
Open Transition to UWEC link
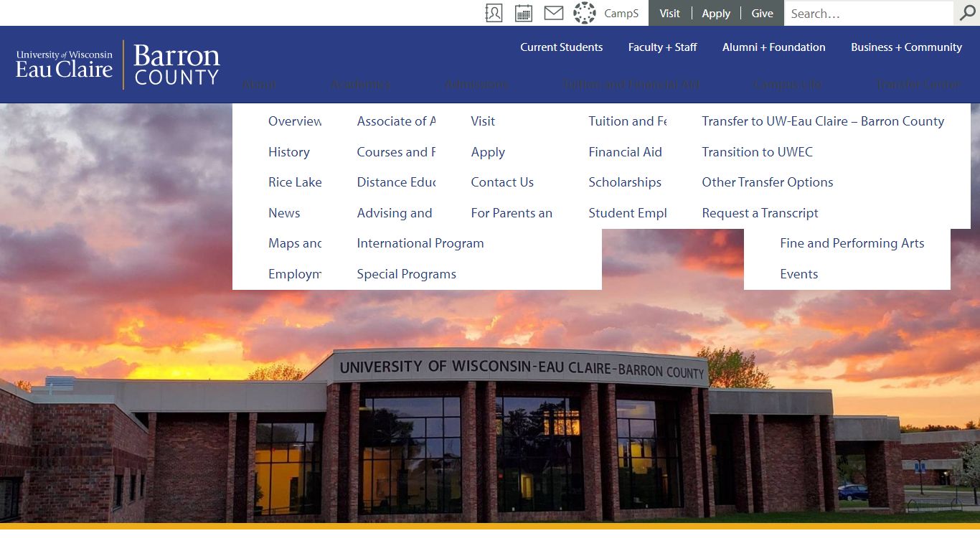[x=757, y=152]
